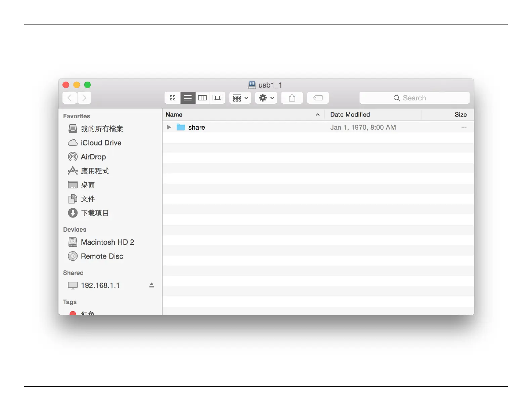The image size is (532, 411).
Task: Click the Favorites section header
Action: pos(77,116)
